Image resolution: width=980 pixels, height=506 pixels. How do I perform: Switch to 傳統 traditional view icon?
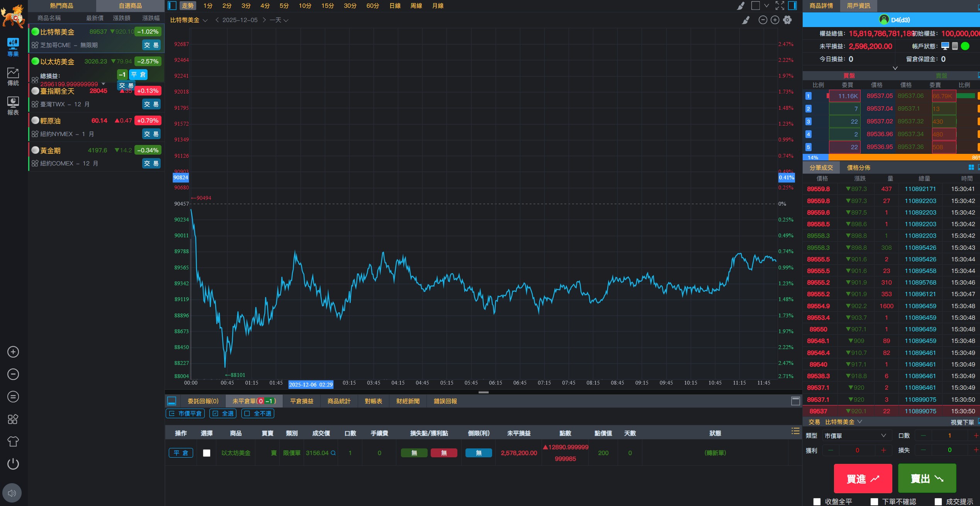(13, 76)
